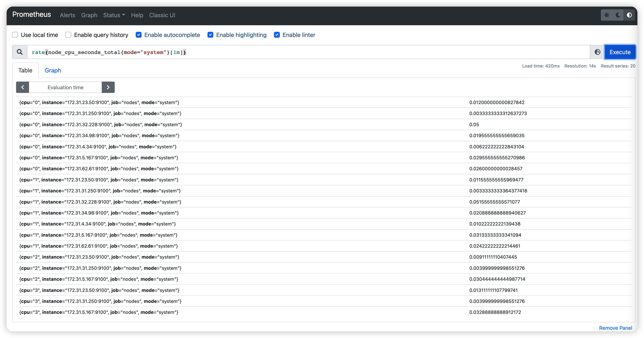Expand the Status dropdown menu
This screenshot has width=644, height=338.
(x=114, y=15)
